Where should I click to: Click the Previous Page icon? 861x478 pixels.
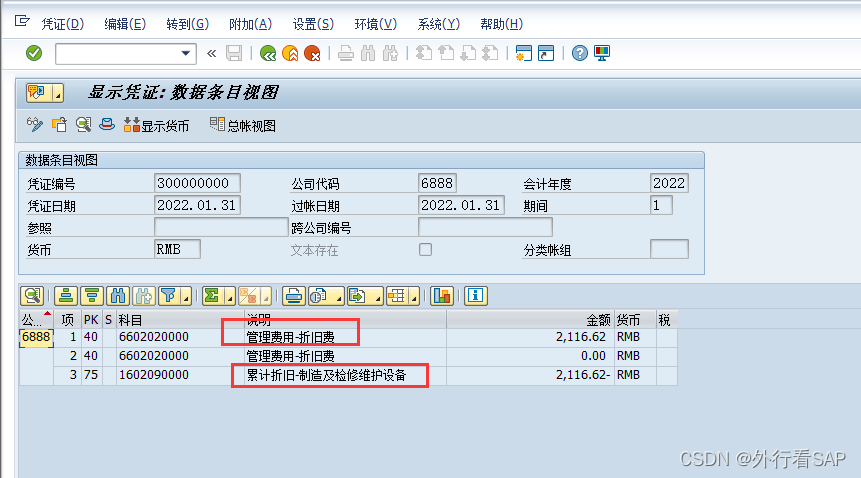point(446,53)
